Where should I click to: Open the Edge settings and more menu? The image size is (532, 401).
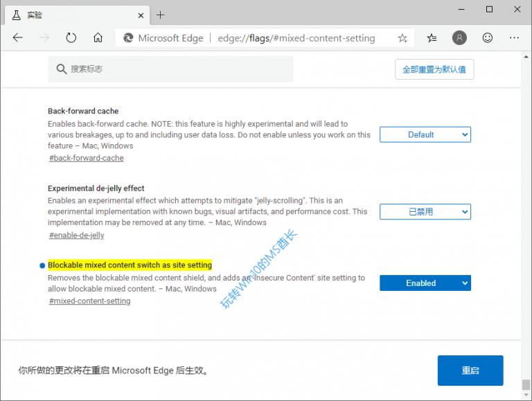[514, 37]
